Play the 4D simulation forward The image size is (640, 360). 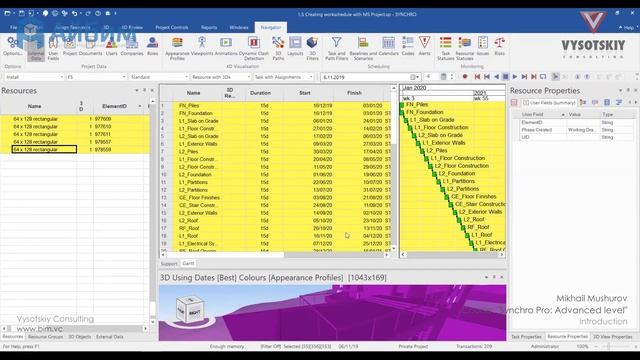click(515, 77)
